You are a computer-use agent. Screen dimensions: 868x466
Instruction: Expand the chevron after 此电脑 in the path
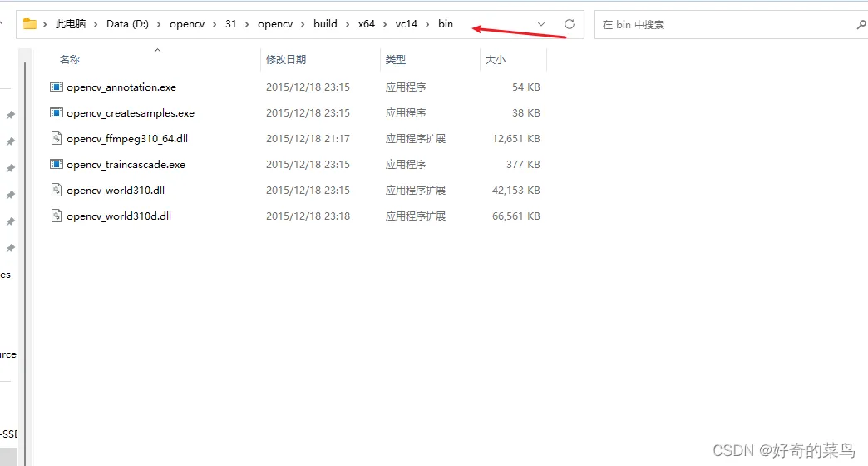(96, 24)
